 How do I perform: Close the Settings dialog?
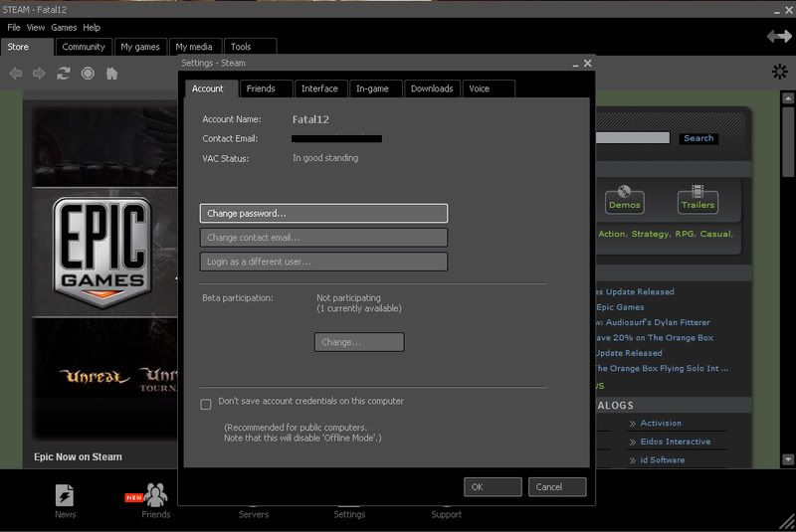click(587, 63)
